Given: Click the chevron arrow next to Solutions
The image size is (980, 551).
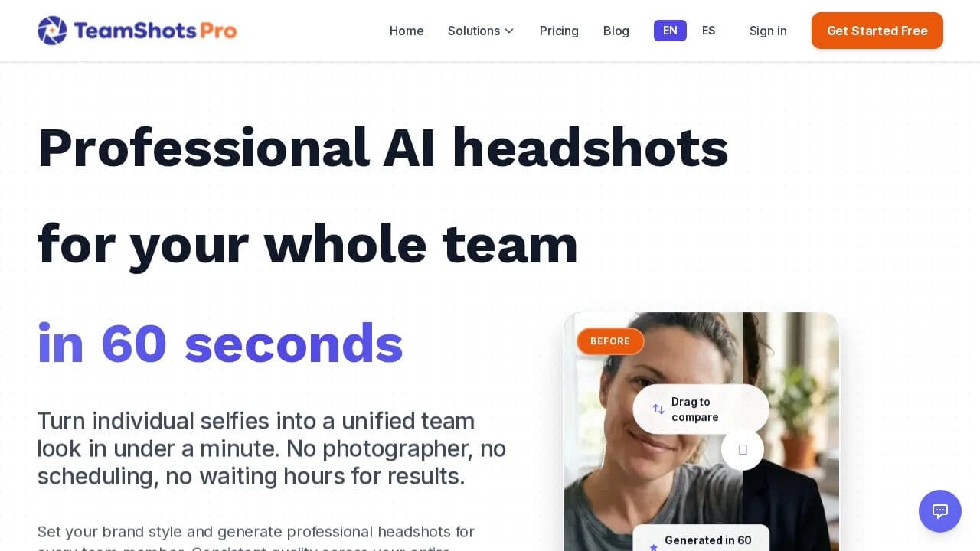Looking at the screenshot, I should 509,31.
